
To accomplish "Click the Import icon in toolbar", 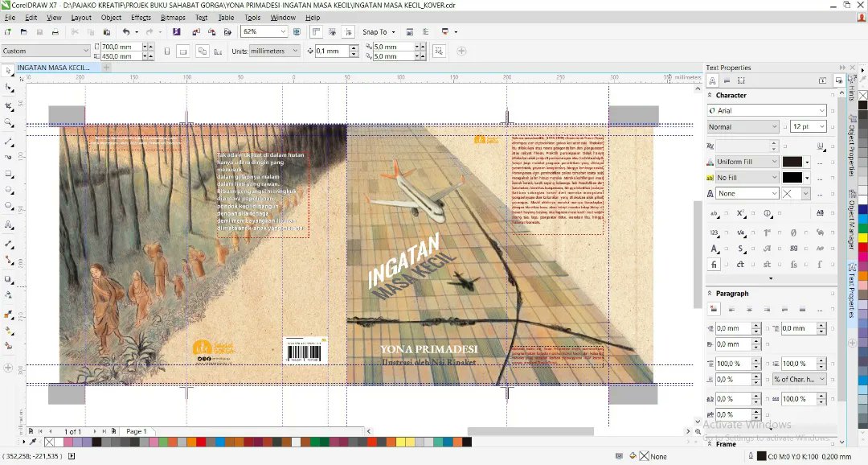I will pos(196,32).
